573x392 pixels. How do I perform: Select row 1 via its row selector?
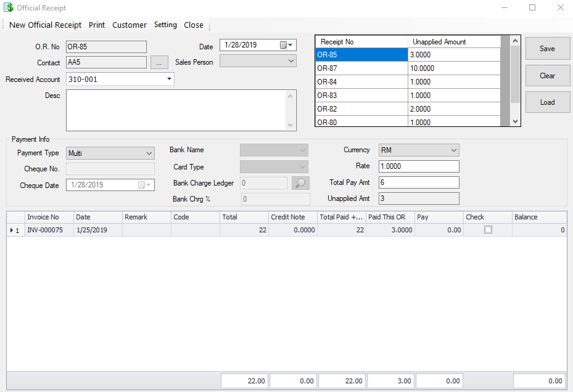15,230
